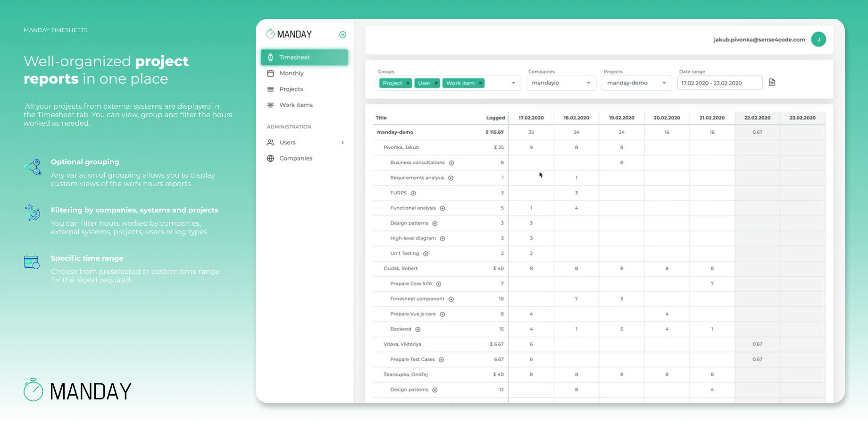The width and height of the screenshot is (868, 425).
Task: Open the Timesheet tab
Action: [304, 57]
